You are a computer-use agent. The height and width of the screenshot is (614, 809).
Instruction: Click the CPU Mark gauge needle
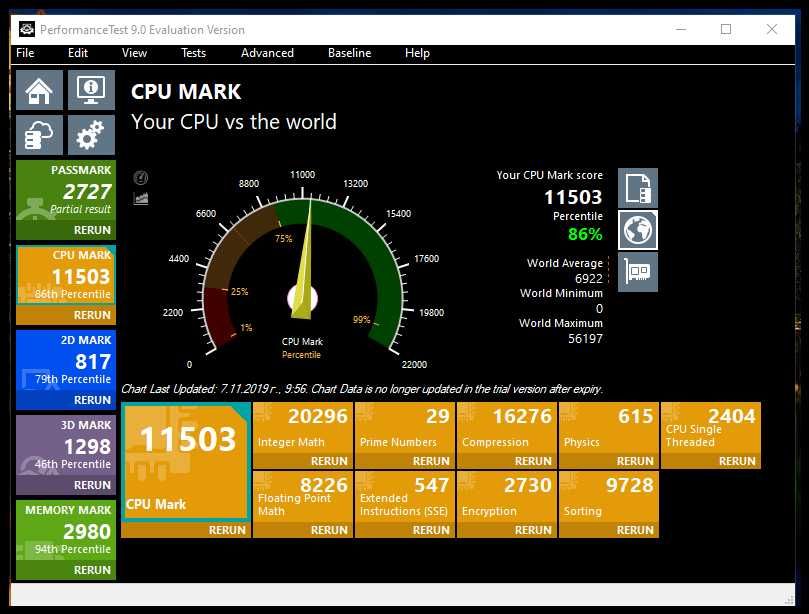click(304, 258)
